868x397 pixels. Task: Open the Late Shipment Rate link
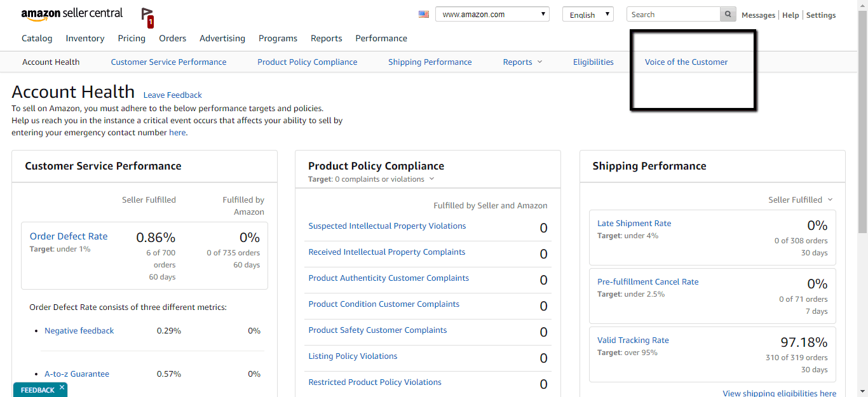pyautogui.click(x=634, y=224)
